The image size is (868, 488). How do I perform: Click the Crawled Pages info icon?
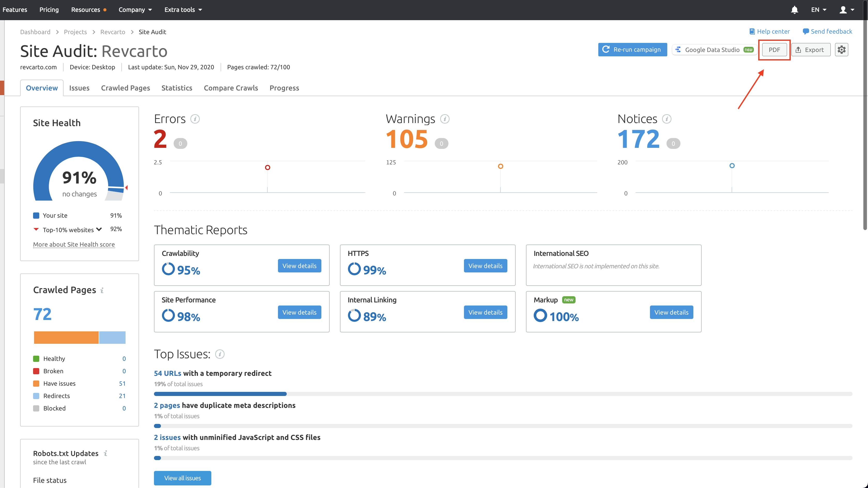coord(102,290)
